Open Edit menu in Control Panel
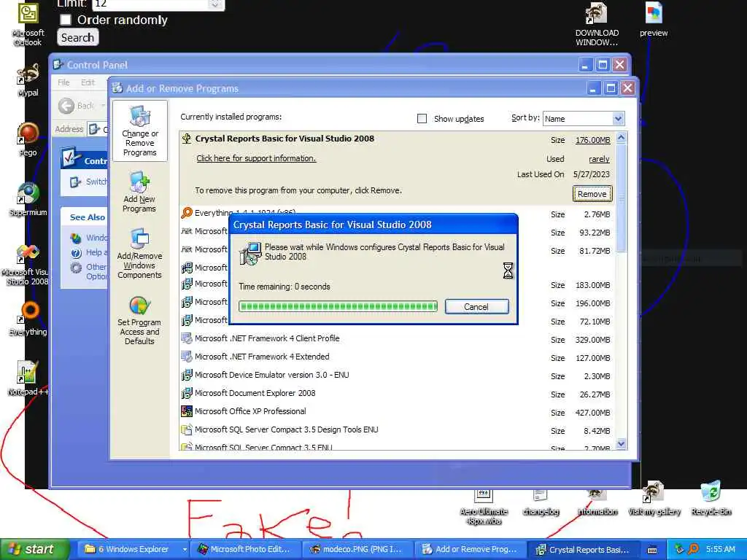 coord(88,82)
